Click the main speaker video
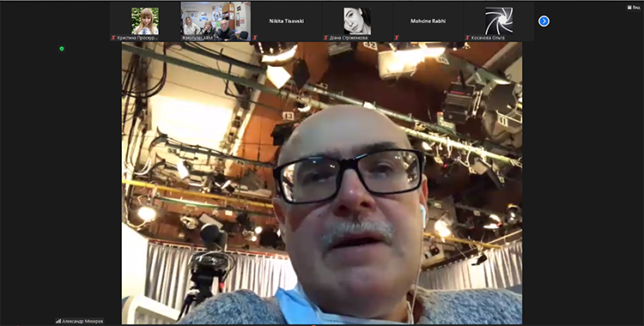Image resolution: width=644 pixels, height=326 pixels. pyautogui.click(x=322, y=183)
